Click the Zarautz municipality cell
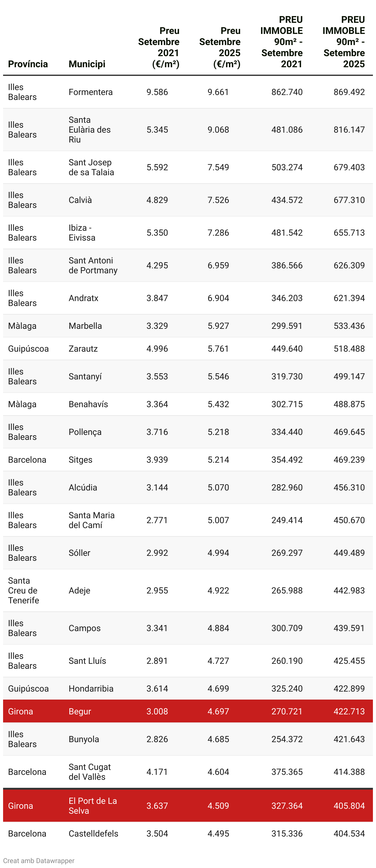376x868 pixels. (x=83, y=349)
